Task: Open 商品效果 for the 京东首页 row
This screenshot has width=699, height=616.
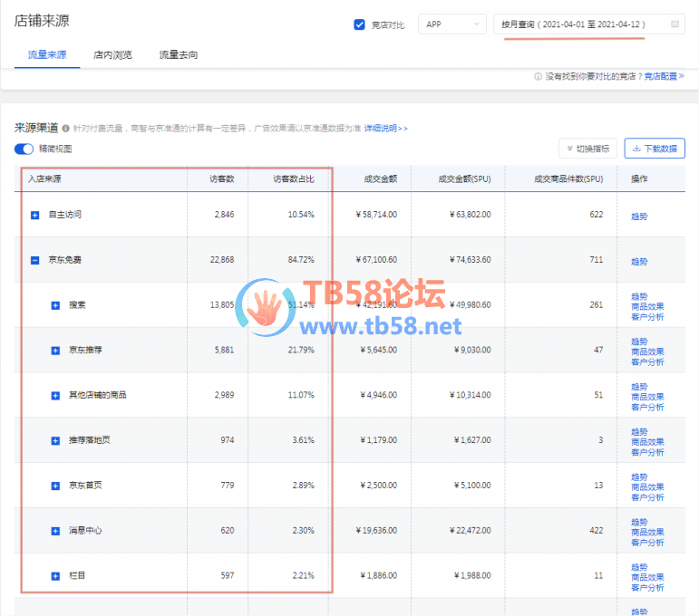Action: point(647,486)
